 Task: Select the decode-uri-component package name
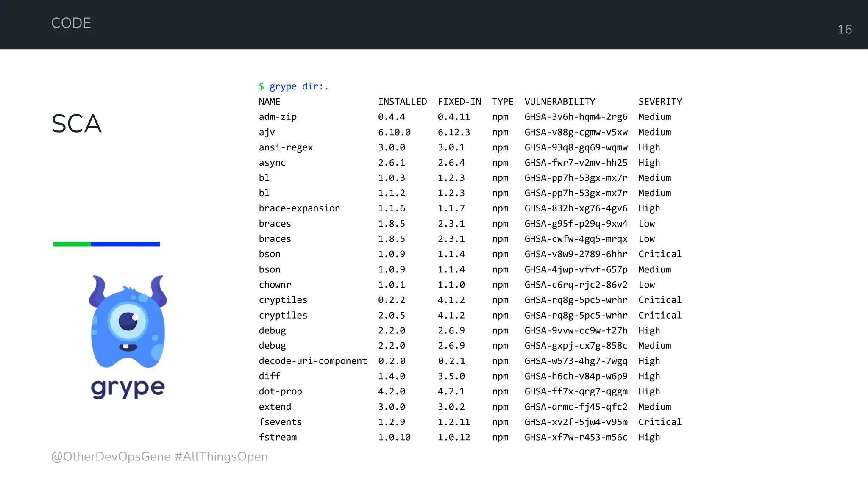point(313,361)
